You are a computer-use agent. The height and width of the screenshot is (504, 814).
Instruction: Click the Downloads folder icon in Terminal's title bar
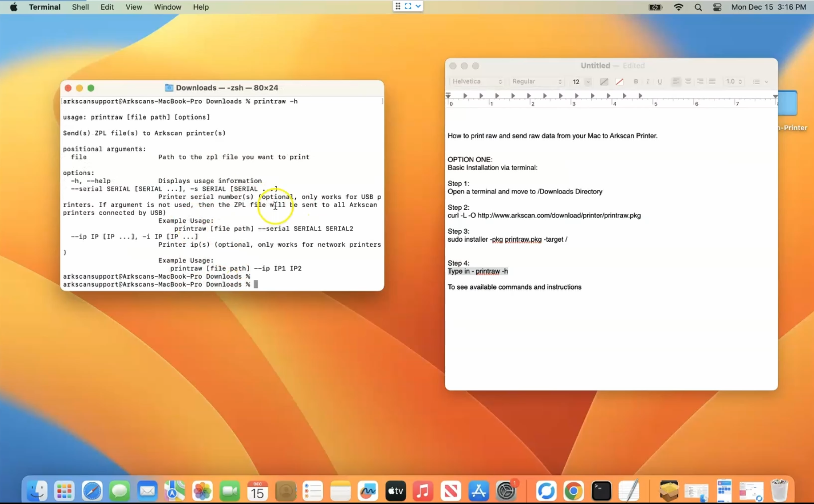pos(169,88)
